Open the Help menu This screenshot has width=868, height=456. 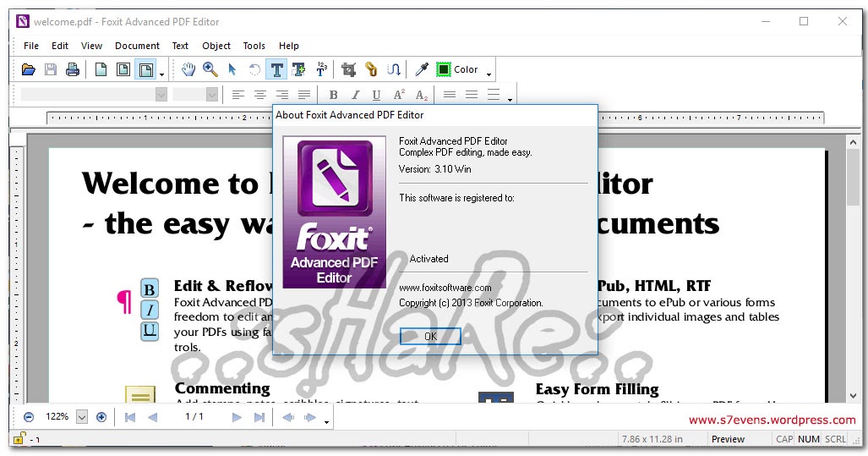tap(288, 46)
